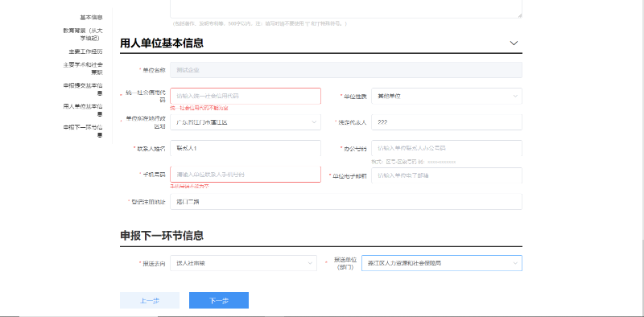Screen dimensions: 644x317
Task: Focus the 办公号码 input field
Action: (x=447, y=148)
